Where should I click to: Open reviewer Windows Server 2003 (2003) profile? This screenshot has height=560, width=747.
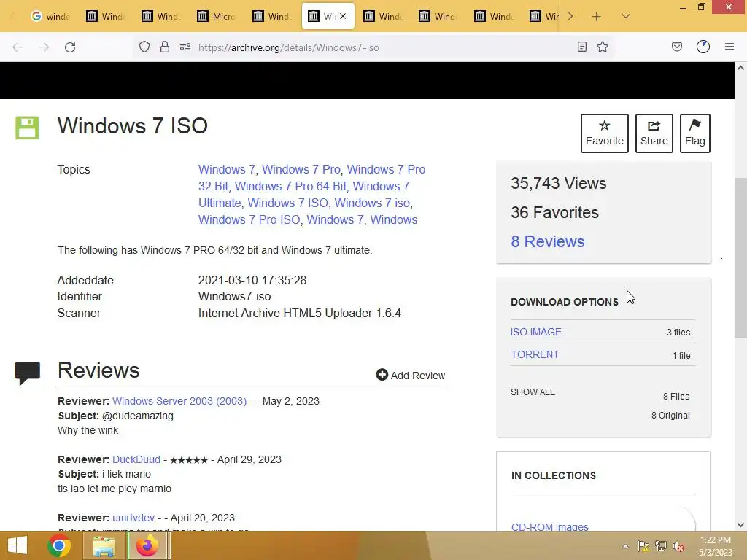click(x=179, y=401)
